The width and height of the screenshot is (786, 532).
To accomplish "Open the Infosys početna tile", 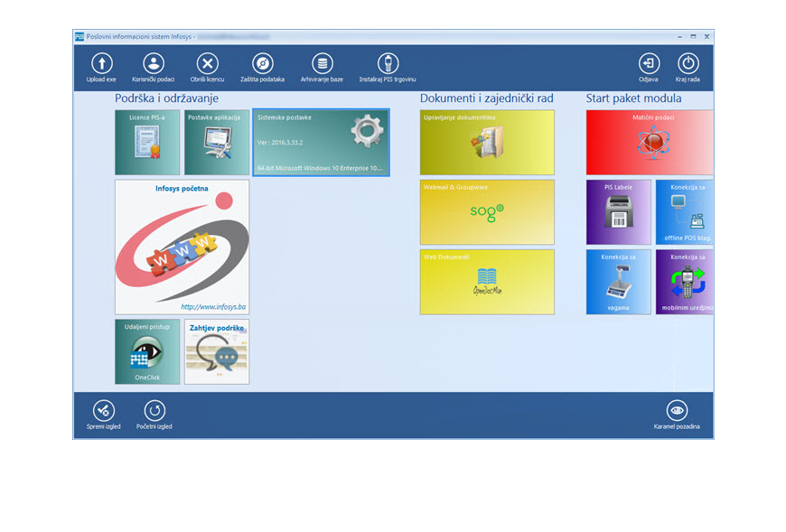I will tap(182, 247).
